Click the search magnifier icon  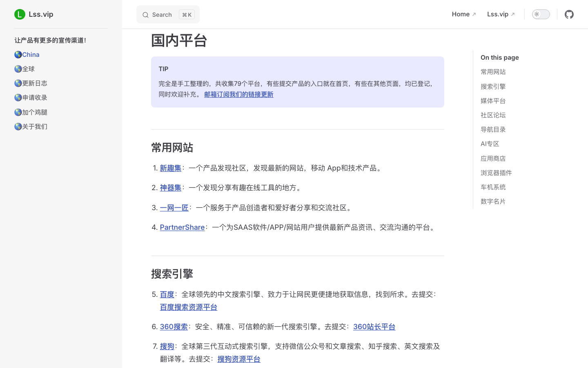click(145, 15)
